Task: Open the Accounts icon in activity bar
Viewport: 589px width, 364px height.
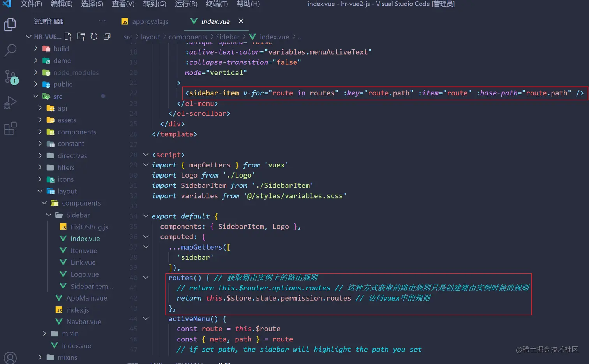Action: 10,358
